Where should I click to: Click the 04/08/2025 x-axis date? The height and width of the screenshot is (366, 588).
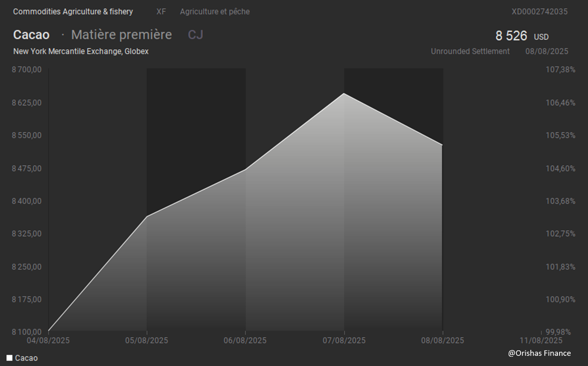[x=48, y=340]
